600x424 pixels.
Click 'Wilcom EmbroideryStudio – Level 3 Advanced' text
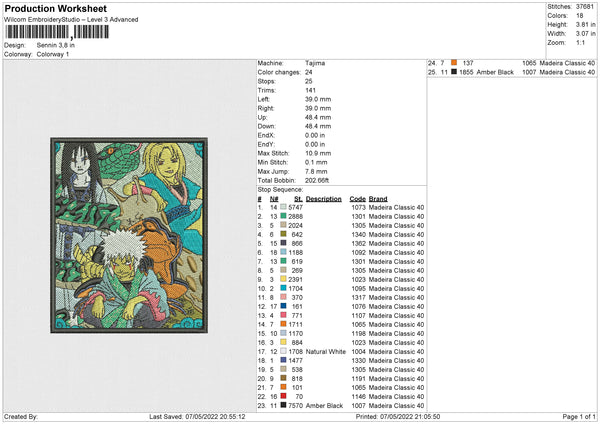pyautogui.click(x=71, y=20)
